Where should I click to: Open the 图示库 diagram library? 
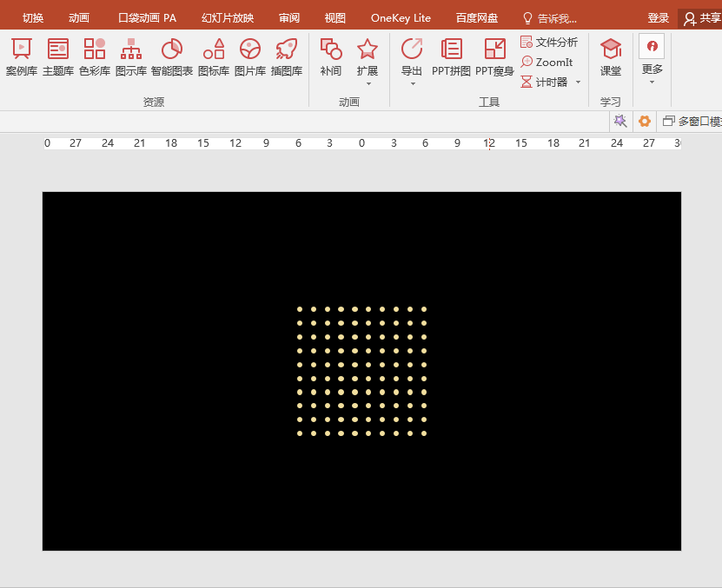click(131, 57)
